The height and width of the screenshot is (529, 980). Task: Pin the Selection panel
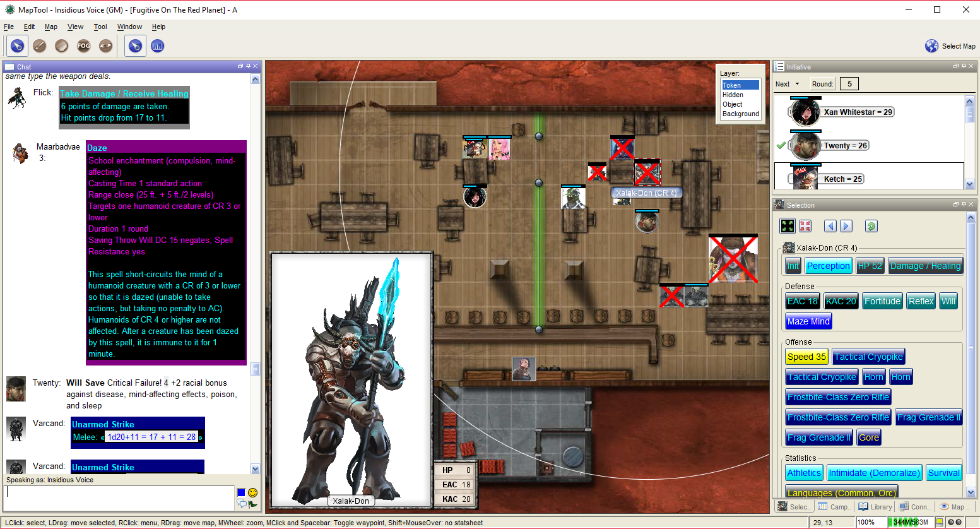tap(964, 205)
